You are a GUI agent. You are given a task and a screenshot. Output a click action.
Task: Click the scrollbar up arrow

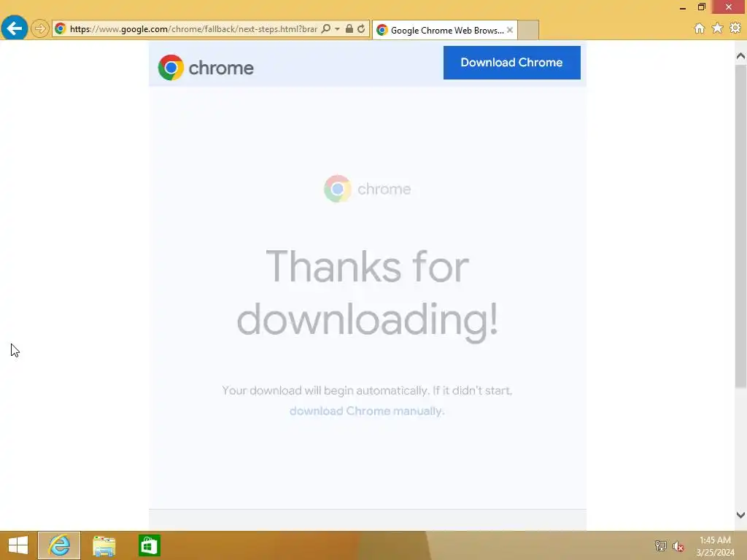pyautogui.click(x=740, y=56)
